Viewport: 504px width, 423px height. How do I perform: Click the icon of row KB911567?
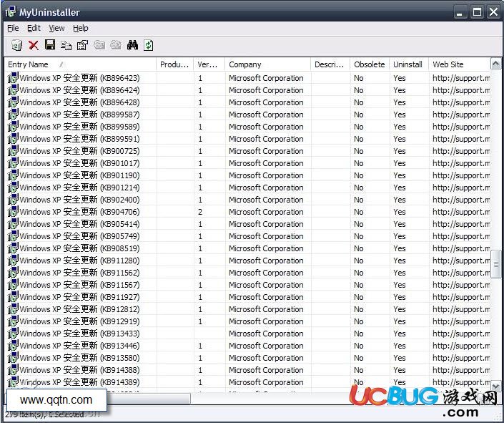tap(13, 285)
